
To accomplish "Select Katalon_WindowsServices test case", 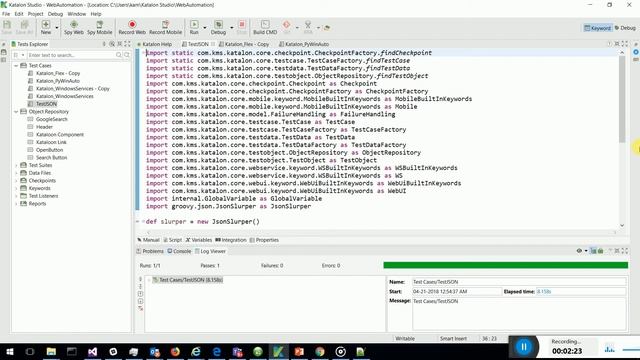I will [x=64, y=96].
